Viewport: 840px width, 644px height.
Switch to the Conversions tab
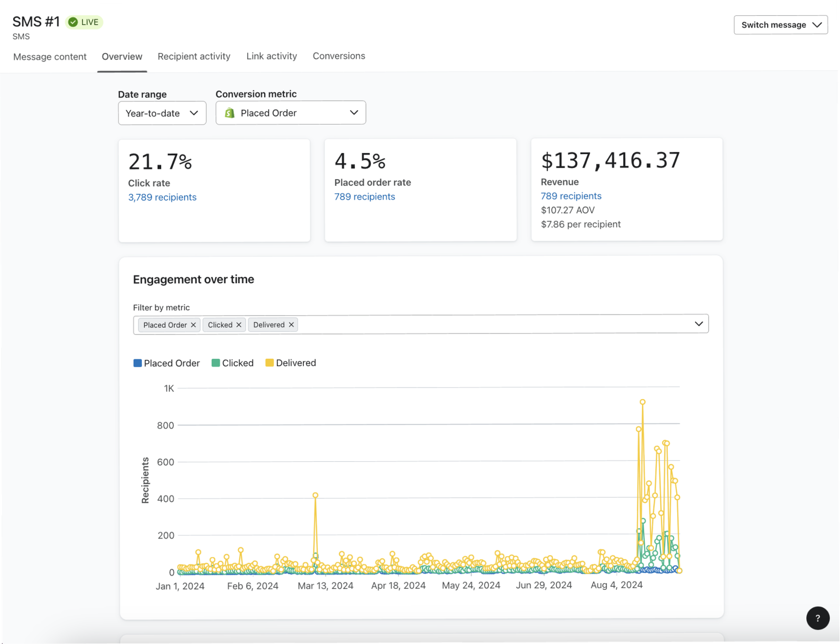(339, 56)
